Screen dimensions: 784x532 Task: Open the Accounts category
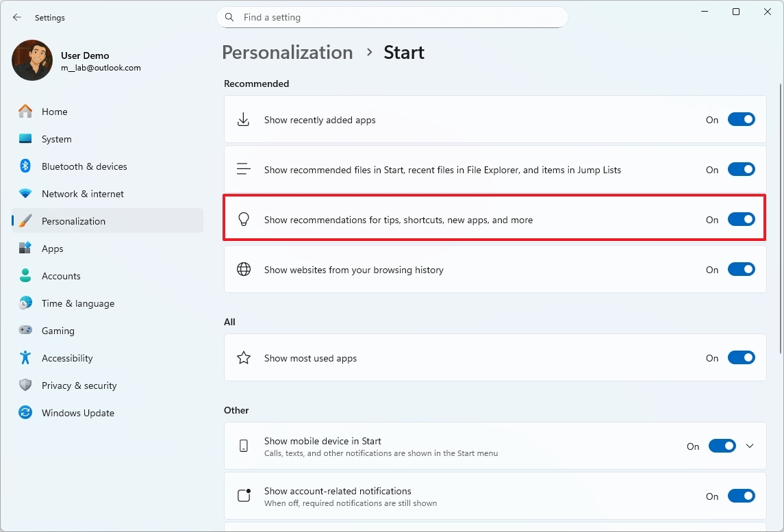point(61,276)
